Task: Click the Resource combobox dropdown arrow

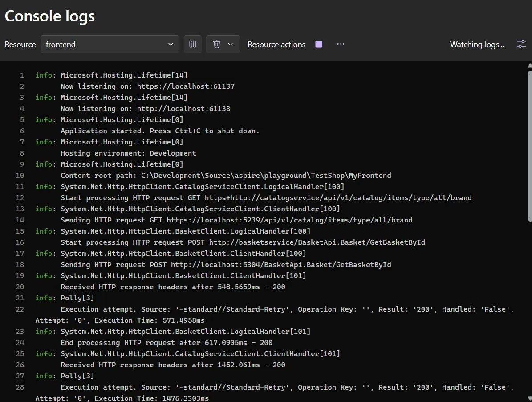Action: pyautogui.click(x=171, y=44)
